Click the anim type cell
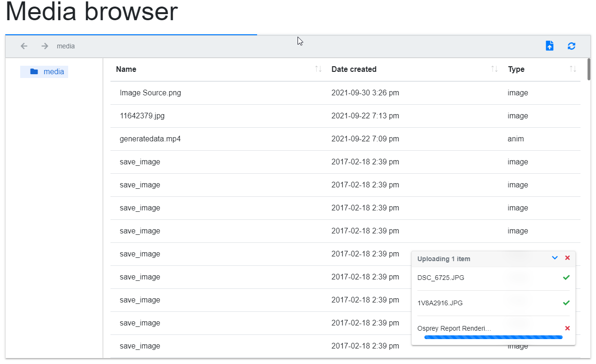 pyautogui.click(x=516, y=139)
